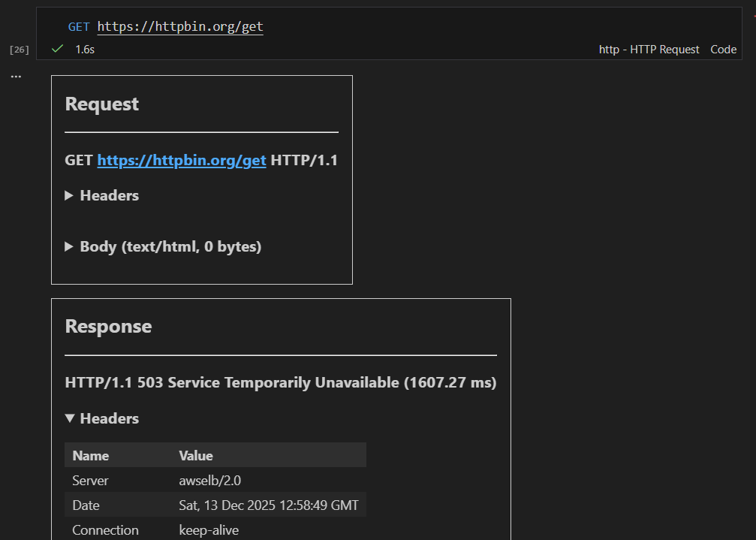Viewport: 756px width, 540px height.
Task: Expand the Request Headers section
Action: click(102, 195)
